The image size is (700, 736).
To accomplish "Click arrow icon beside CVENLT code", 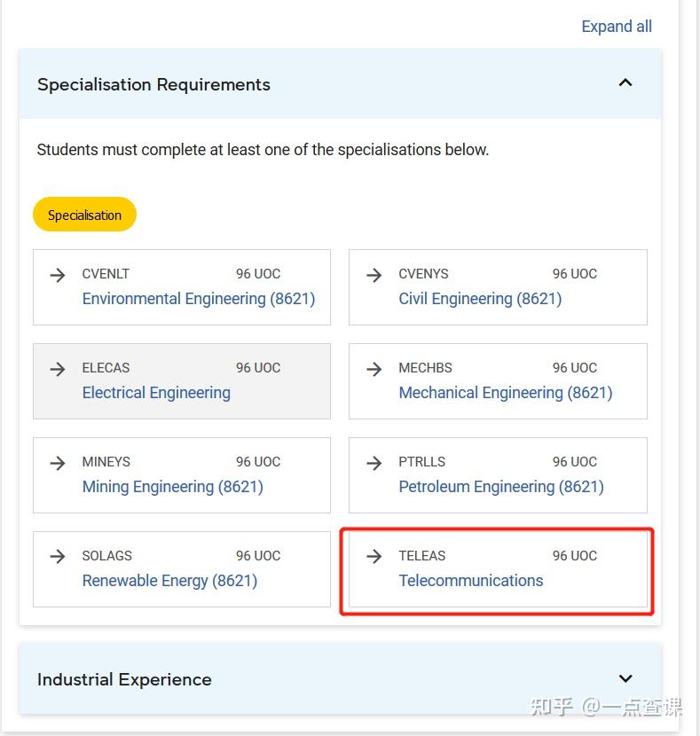I will tap(58, 275).
